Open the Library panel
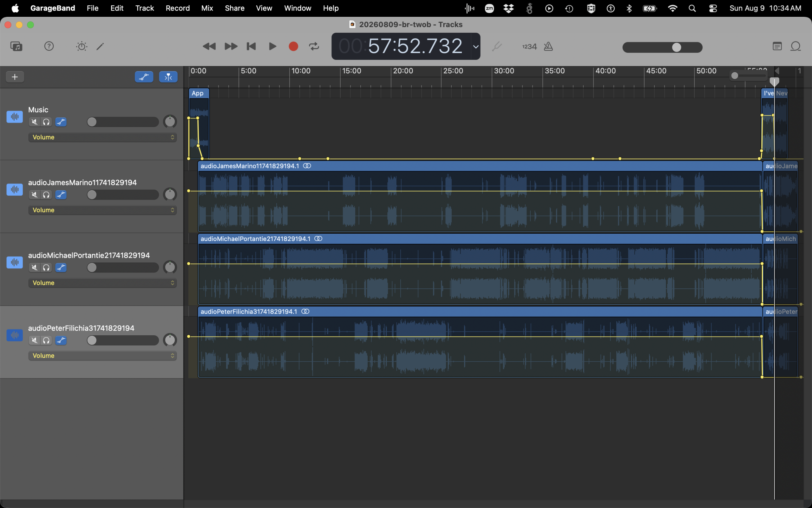This screenshot has width=812, height=508. click(x=16, y=46)
